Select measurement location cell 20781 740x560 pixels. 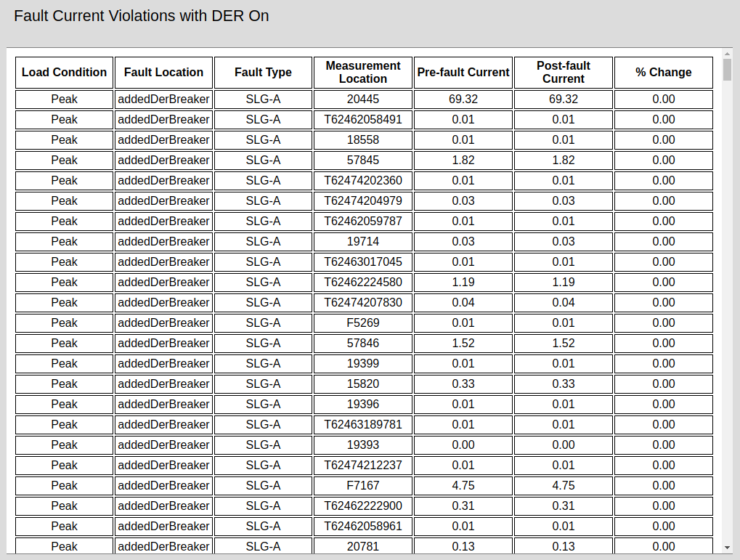tap(363, 545)
